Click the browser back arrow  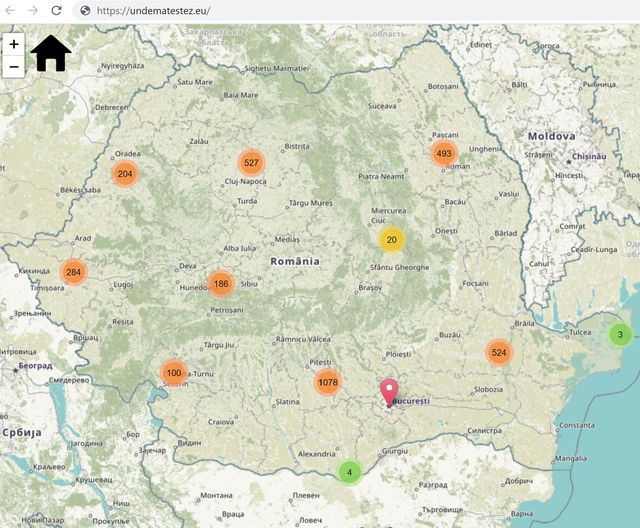10,10
